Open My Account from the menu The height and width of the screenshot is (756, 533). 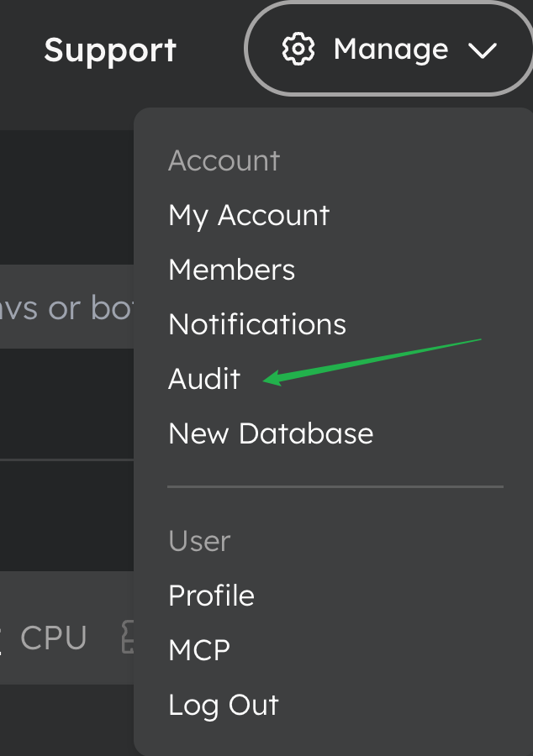coord(249,215)
